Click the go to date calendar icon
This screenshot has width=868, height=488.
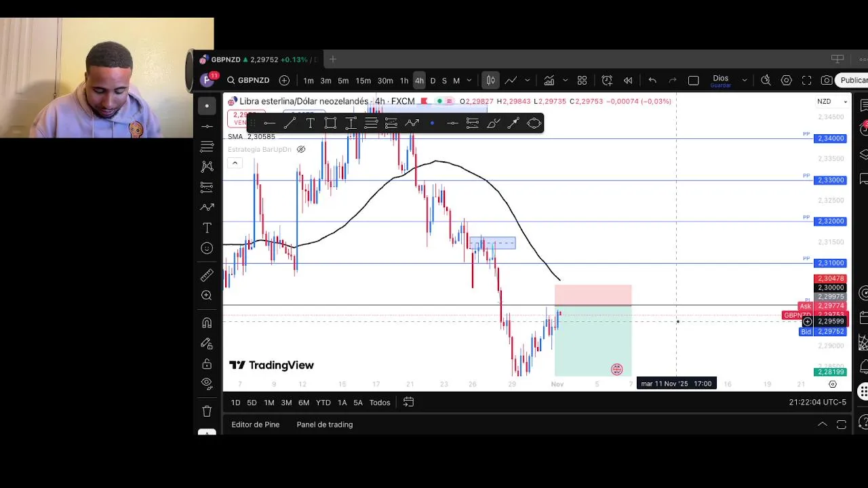tap(408, 402)
